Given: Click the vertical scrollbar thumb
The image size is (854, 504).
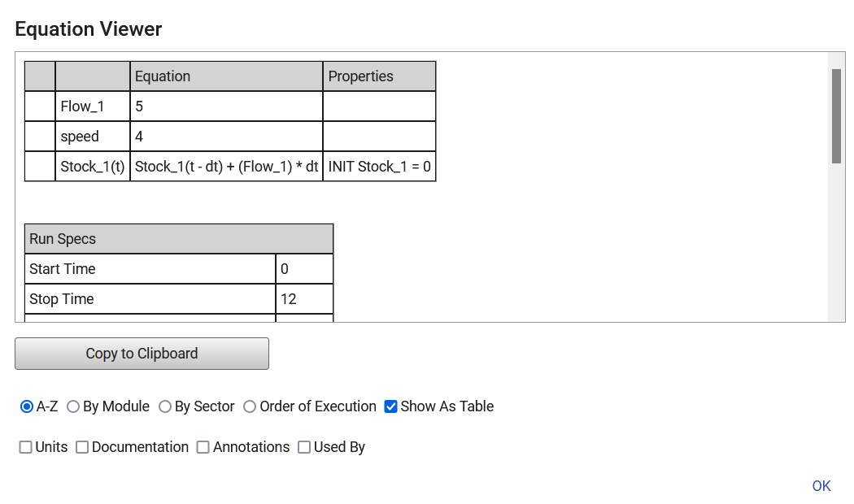Looking at the screenshot, I should click(x=836, y=116).
